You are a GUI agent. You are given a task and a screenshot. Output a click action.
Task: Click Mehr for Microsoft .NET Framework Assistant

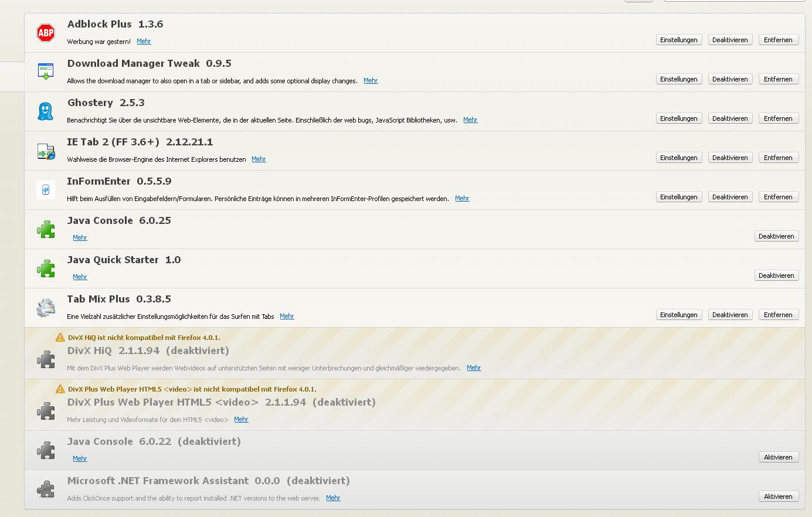(x=333, y=498)
